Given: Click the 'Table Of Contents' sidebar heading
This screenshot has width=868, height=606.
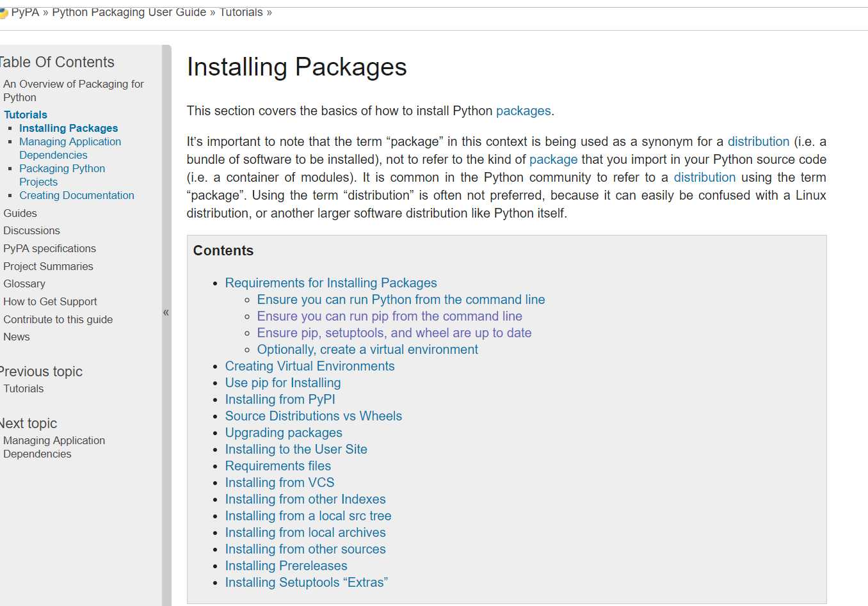Looking at the screenshot, I should click(x=56, y=62).
